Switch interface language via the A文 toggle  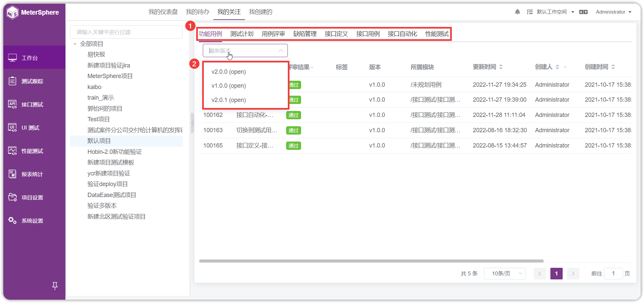[x=583, y=12]
